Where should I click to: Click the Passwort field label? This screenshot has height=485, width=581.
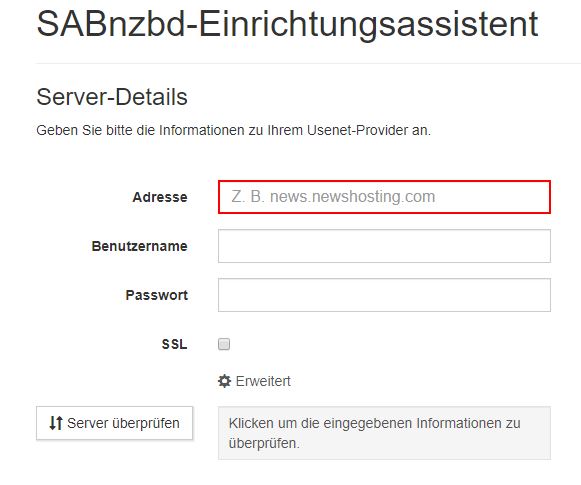pyautogui.click(x=157, y=295)
